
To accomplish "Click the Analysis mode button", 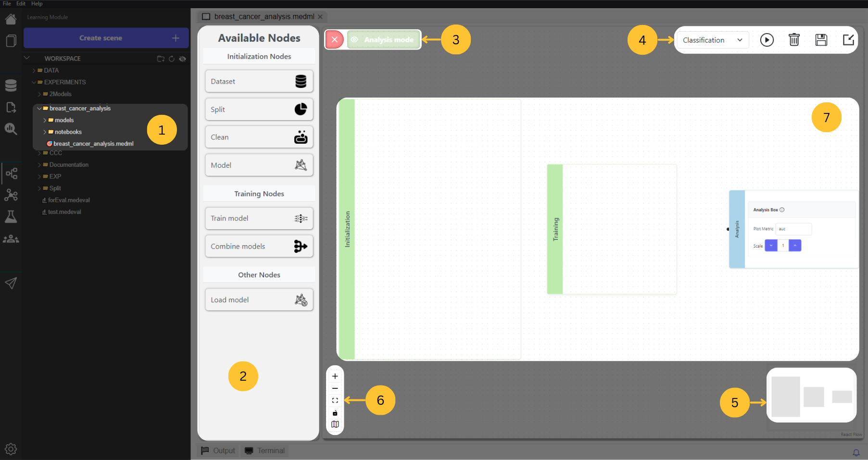I will pyautogui.click(x=384, y=40).
